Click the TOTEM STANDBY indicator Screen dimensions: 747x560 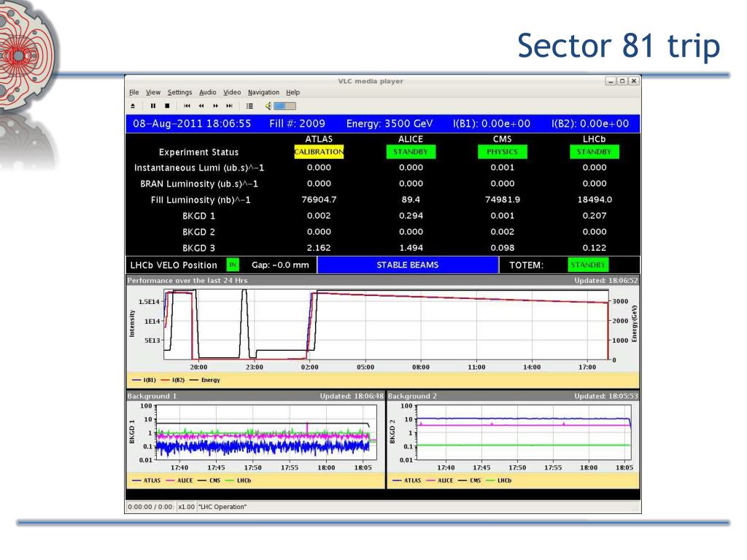point(588,265)
